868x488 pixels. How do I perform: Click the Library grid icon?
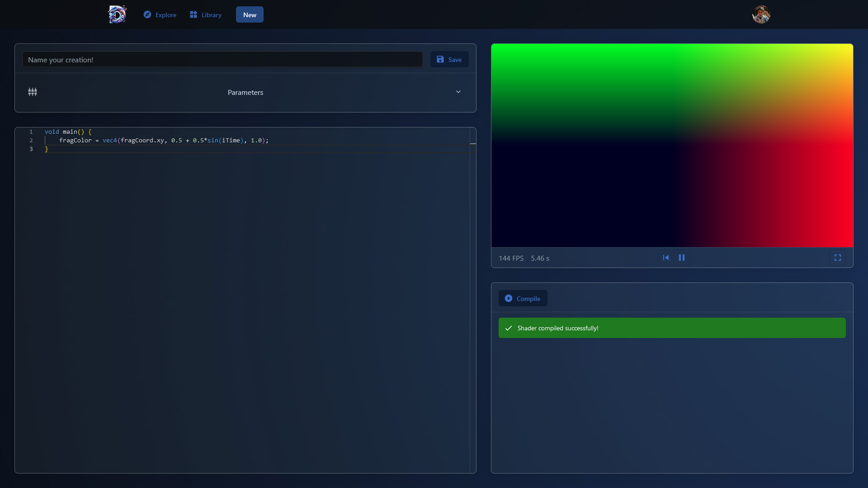pos(193,14)
